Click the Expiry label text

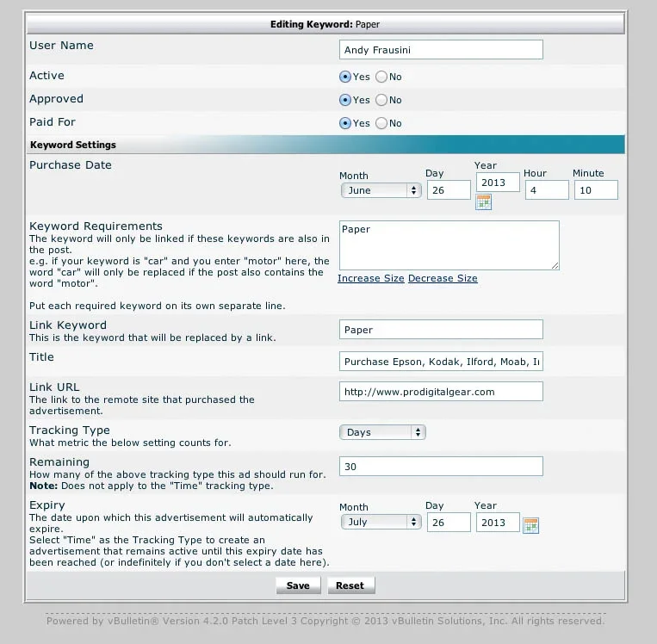tap(46, 505)
